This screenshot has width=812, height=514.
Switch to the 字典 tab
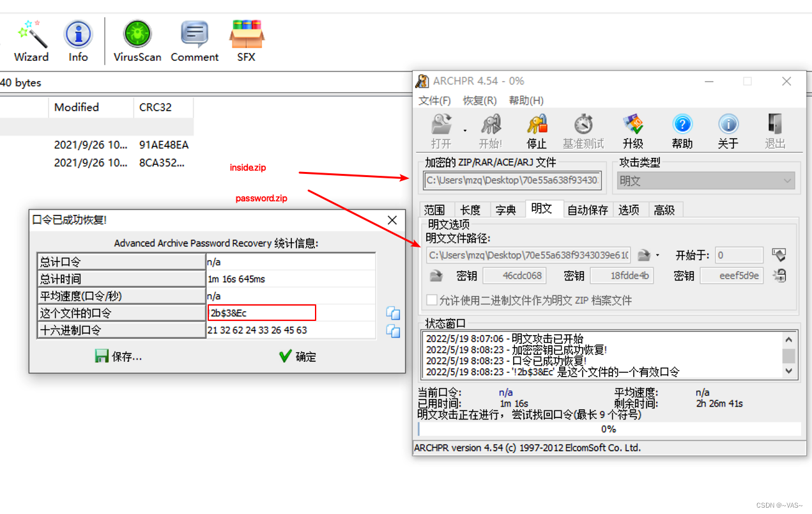[506, 210]
